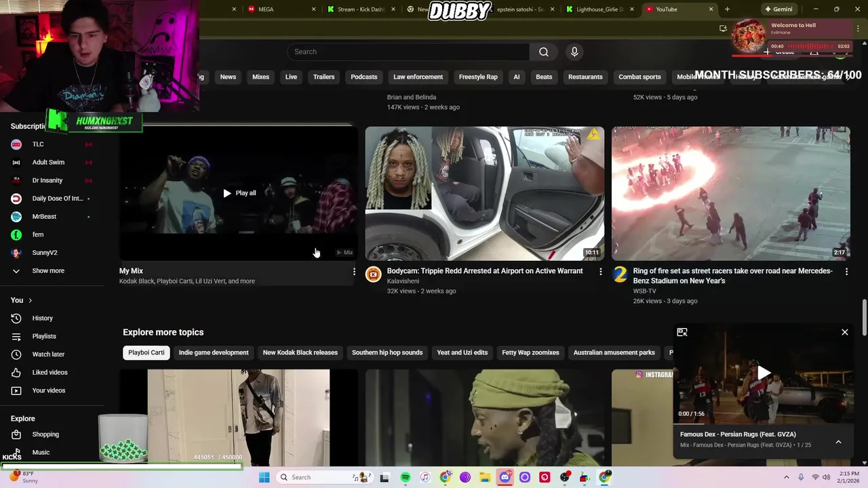Select the Mixes filter chip

(261, 77)
